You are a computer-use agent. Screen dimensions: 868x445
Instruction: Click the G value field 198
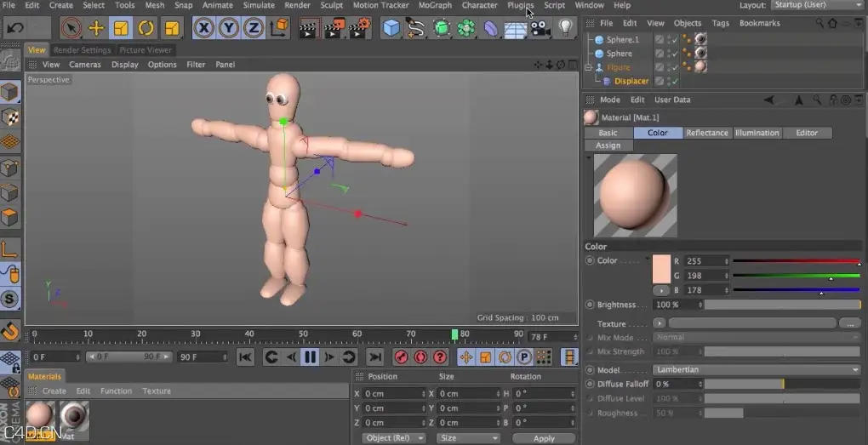[706, 276]
